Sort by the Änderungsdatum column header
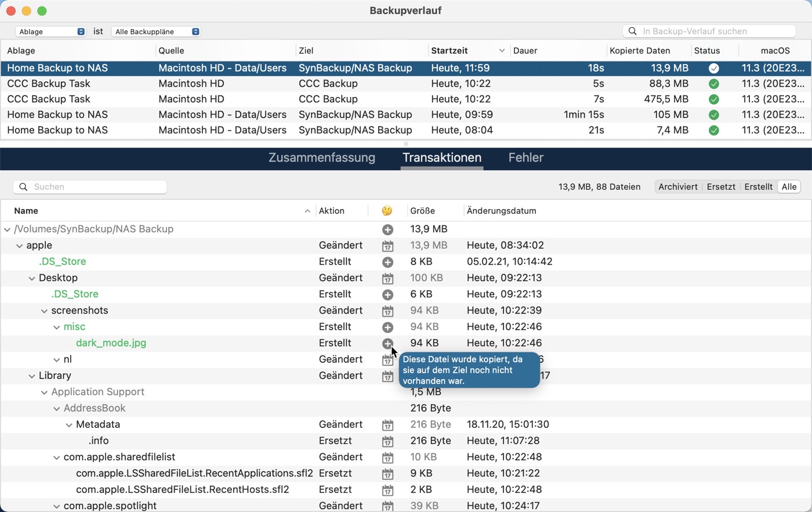812x512 pixels. tap(501, 211)
